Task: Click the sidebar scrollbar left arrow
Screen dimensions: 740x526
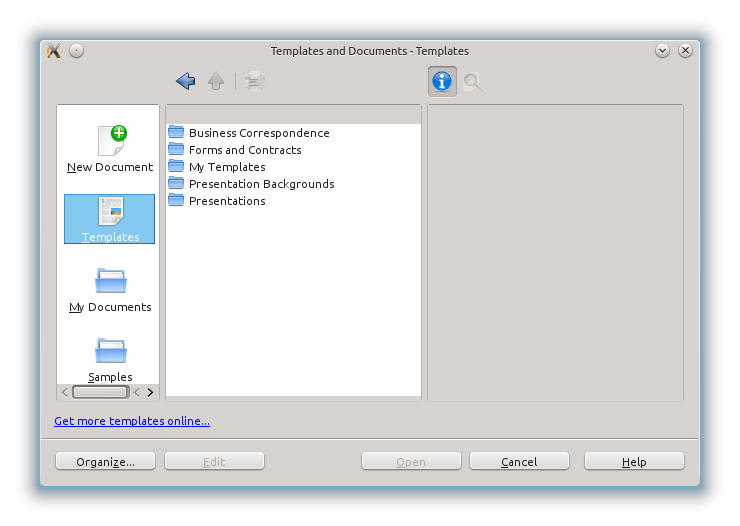Action: [65, 392]
